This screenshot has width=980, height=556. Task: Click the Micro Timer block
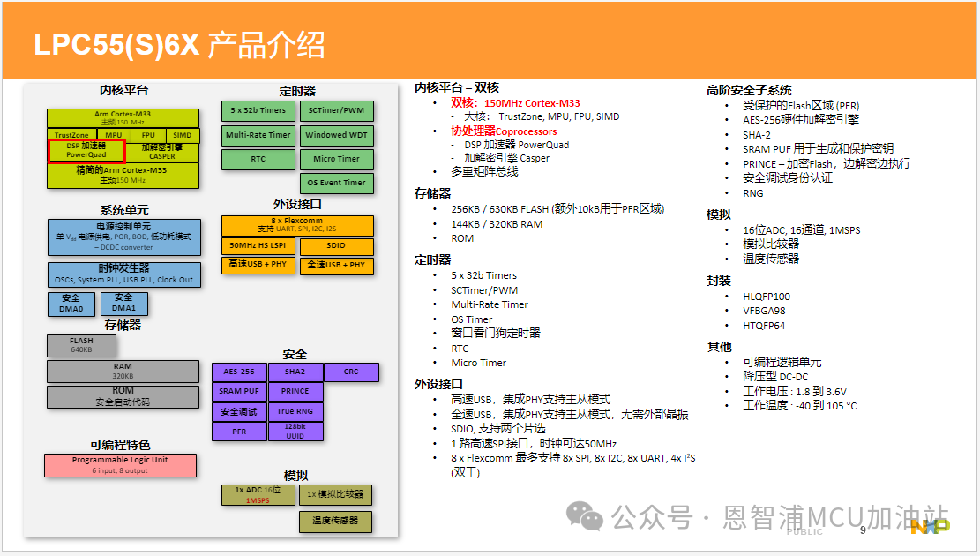(x=336, y=159)
